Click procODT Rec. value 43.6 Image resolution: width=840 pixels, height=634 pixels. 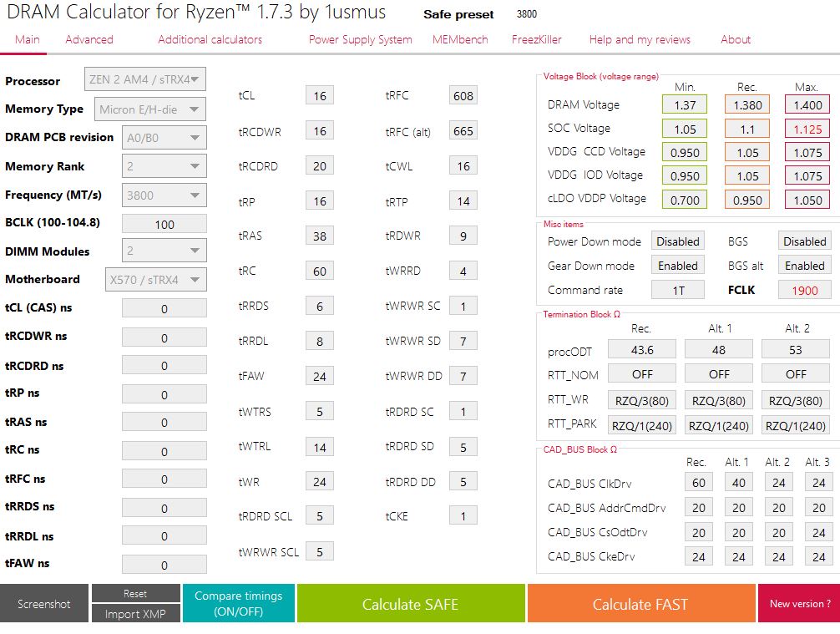[642, 349]
